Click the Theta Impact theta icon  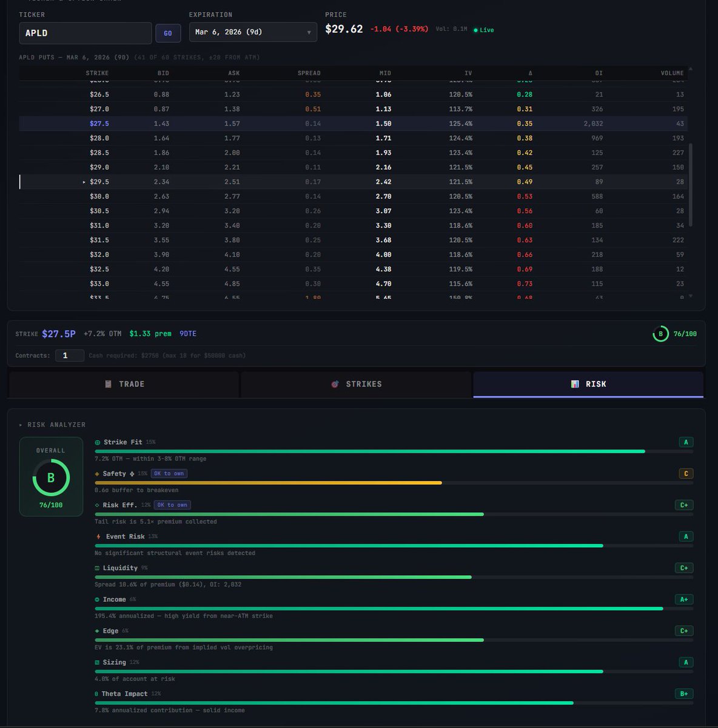(96, 694)
